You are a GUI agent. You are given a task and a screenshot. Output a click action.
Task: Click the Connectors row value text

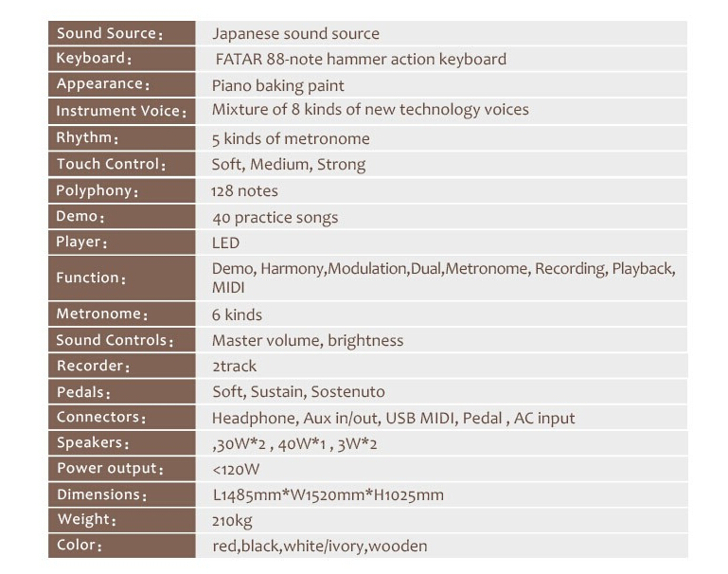[393, 418]
